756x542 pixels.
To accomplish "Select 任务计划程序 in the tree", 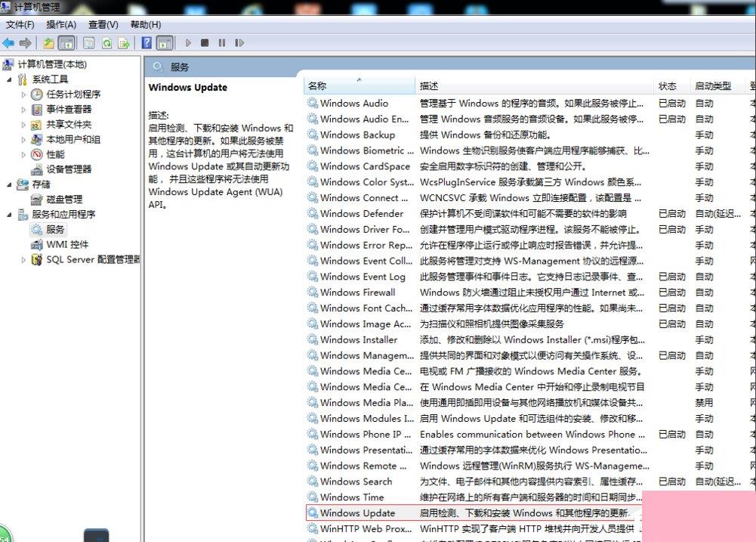I will (73, 94).
